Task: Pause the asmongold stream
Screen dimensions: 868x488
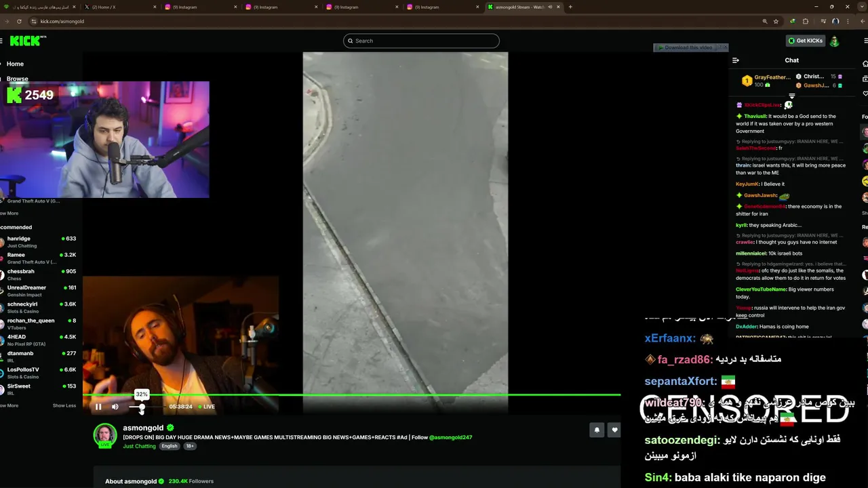Action: click(x=98, y=407)
